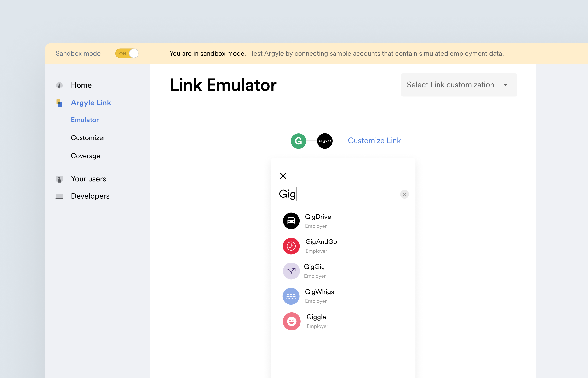Viewport: 588px width, 378px height.
Task: Open the Customizer menu item
Action: click(88, 138)
